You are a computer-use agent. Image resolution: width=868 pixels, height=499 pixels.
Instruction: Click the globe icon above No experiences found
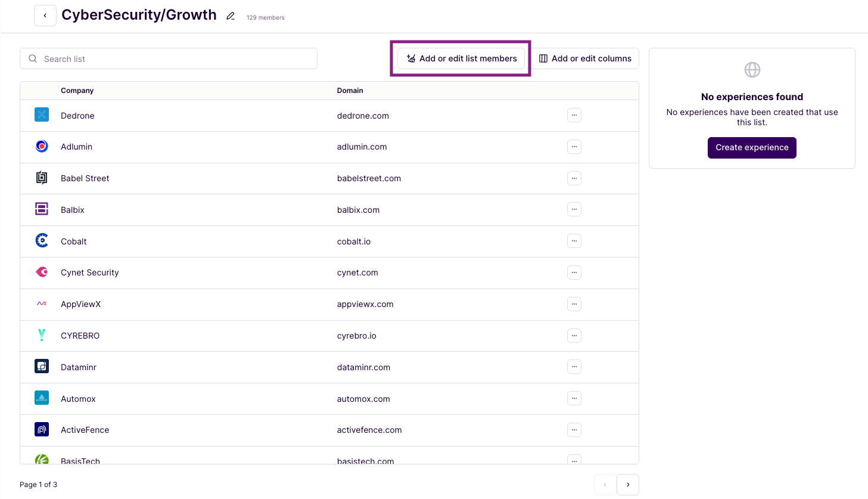[752, 70]
